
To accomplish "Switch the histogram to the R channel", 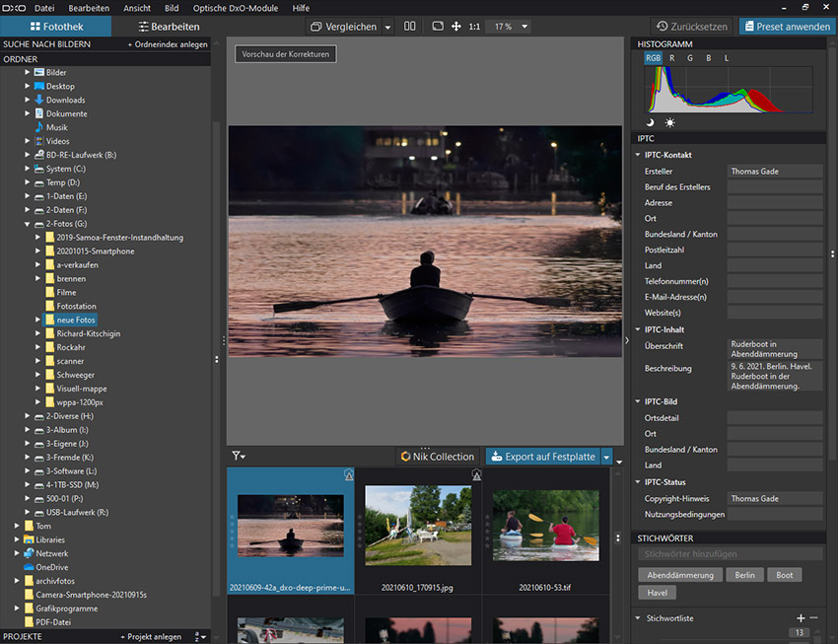I will [x=672, y=58].
